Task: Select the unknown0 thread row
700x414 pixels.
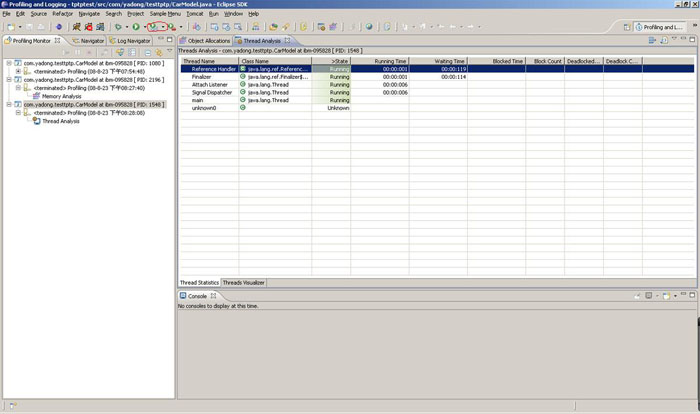Action: click(438, 108)
